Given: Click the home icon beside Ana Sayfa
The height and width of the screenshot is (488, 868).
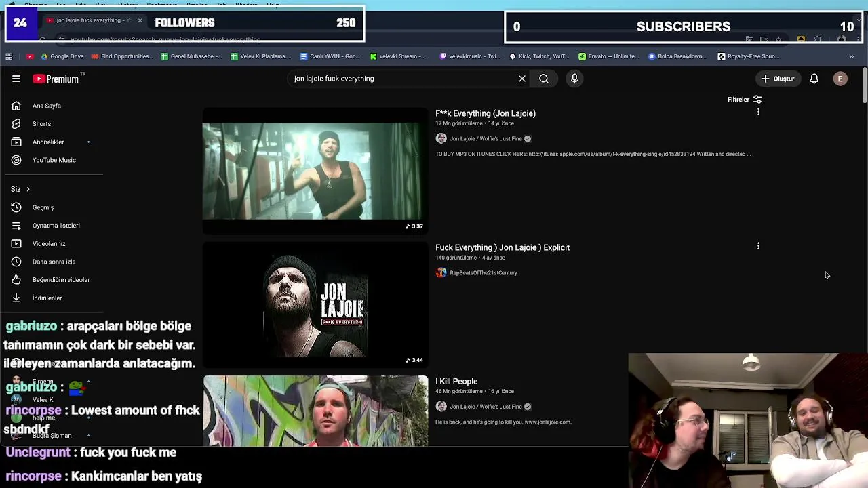Looking at the screenshot, I should 16,106.
